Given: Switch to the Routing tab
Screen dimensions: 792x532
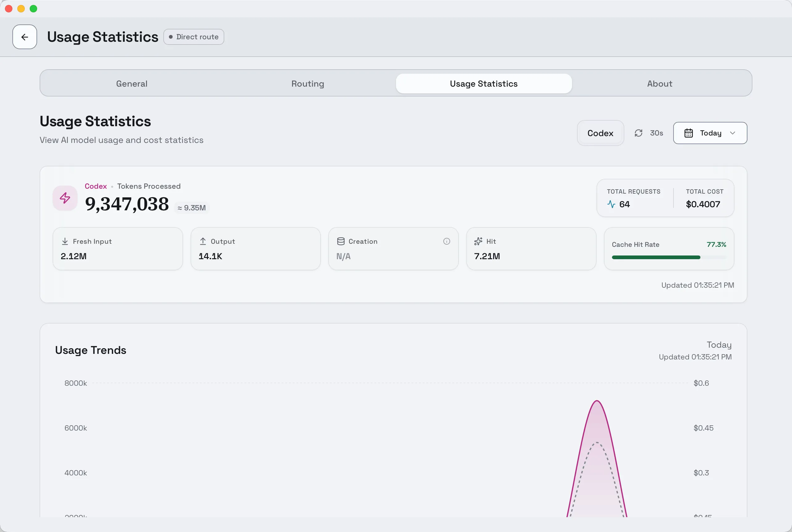Looking at the screenshot, I should [x=308, y=84].
